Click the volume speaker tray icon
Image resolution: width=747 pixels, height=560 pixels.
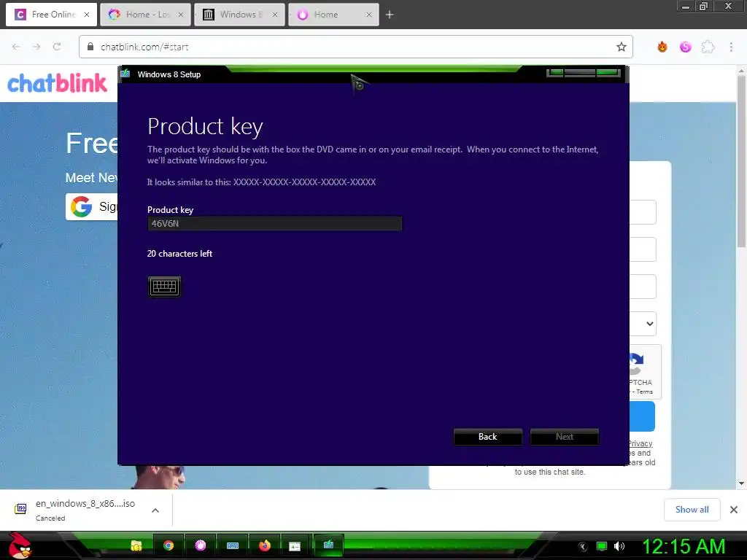619,546
